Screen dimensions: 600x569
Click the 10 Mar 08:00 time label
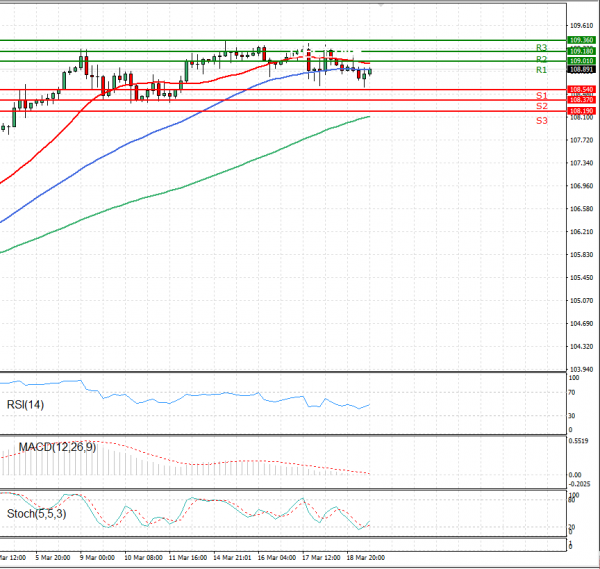[x=143, y=558]
